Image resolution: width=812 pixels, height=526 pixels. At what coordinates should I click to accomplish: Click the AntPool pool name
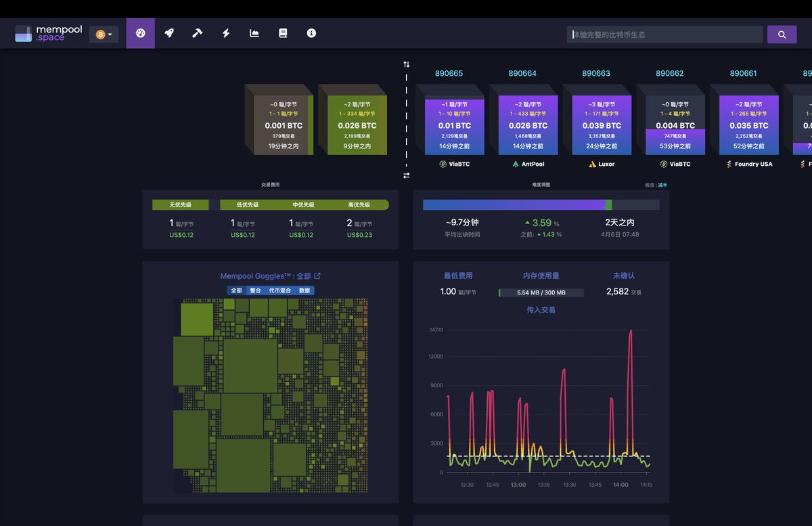(533, 164)
